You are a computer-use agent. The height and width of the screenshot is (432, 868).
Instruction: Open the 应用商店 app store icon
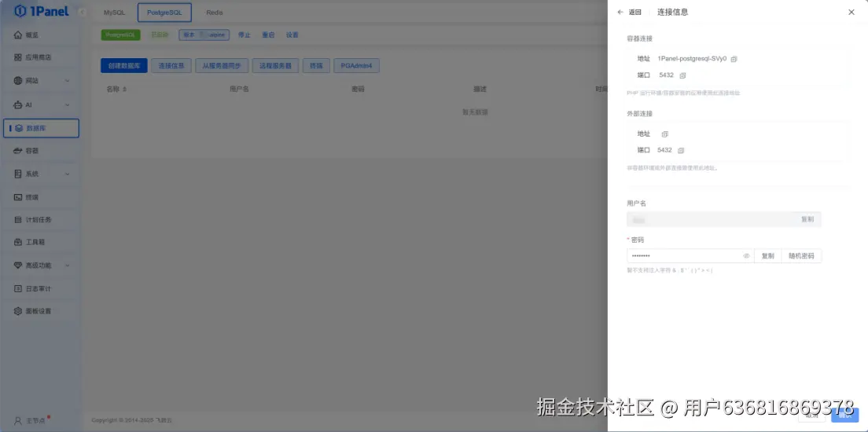click(18, 57)
